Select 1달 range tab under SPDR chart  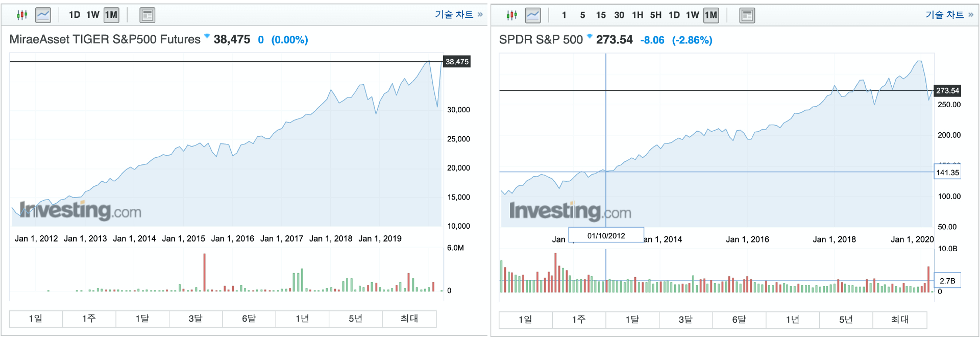(632, 320)
